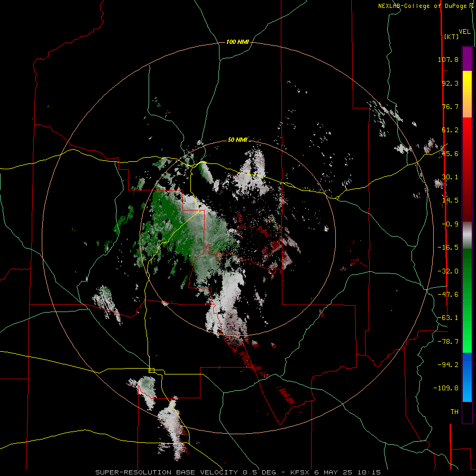The height and width of the screenshot is (476, 476).
Task: Click the -47.6 legend value
Action: 448,295
